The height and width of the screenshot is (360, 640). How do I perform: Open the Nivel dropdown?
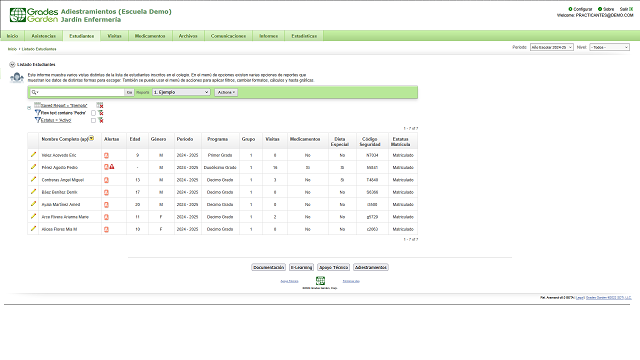[609, 47]
